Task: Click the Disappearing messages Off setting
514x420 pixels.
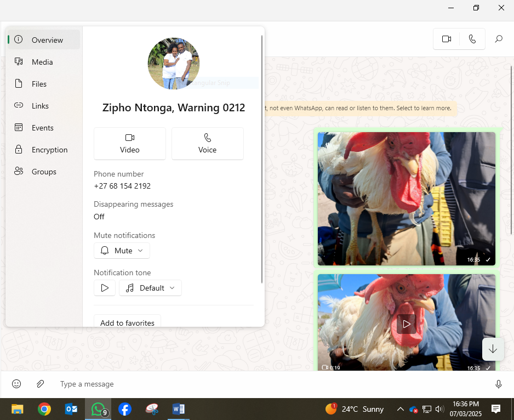Action: (x=99, y=217)
